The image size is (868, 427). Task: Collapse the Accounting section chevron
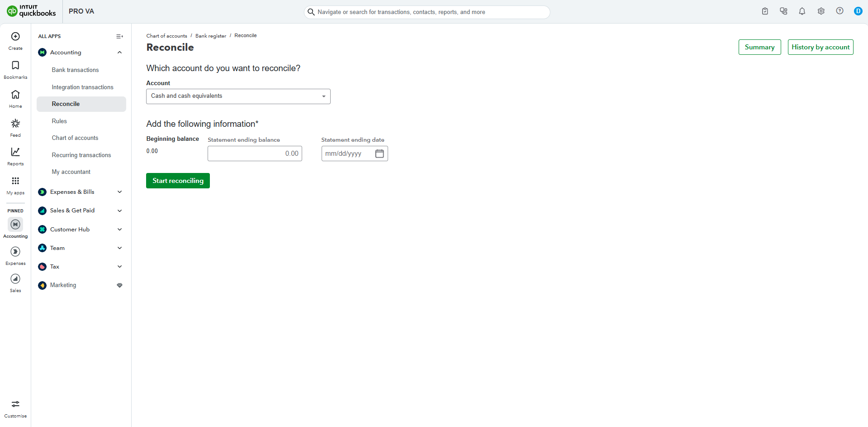click(x=119, y=53)
